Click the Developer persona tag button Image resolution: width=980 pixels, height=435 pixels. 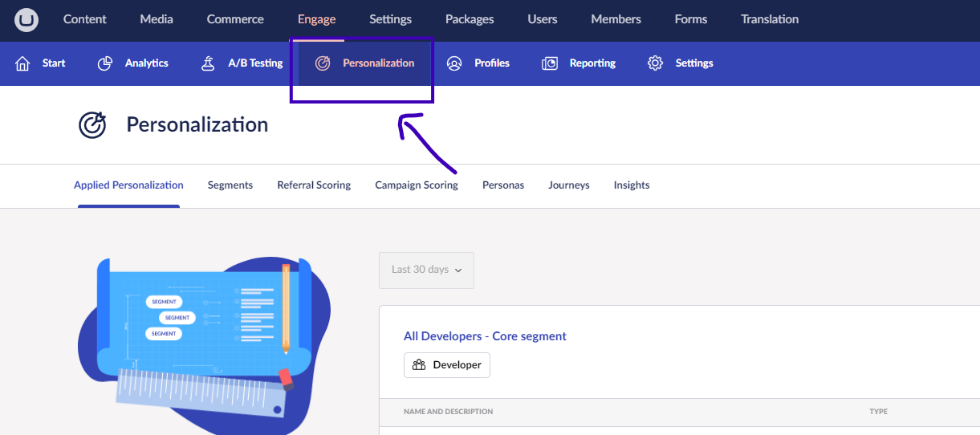(x=447, y=365)
